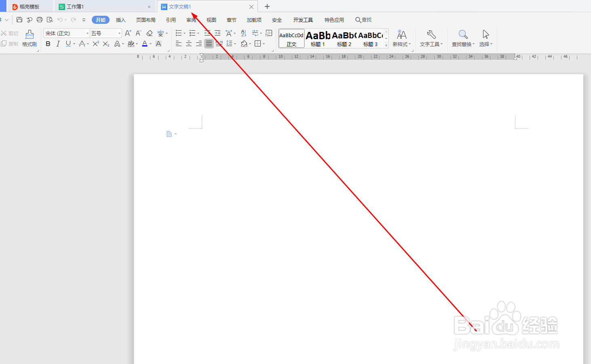Click the Sort (A-Z) icon

[244, 33]
